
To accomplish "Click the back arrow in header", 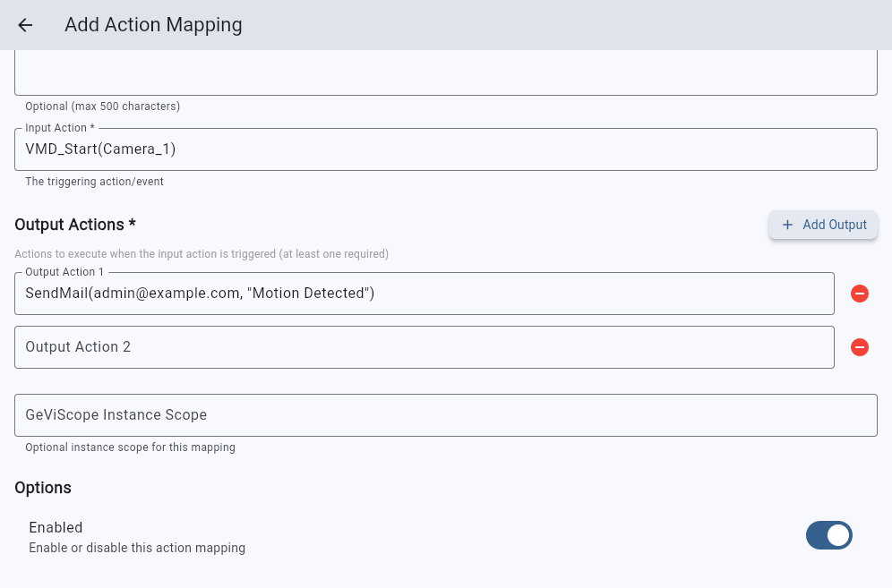I will pos(25,25).
